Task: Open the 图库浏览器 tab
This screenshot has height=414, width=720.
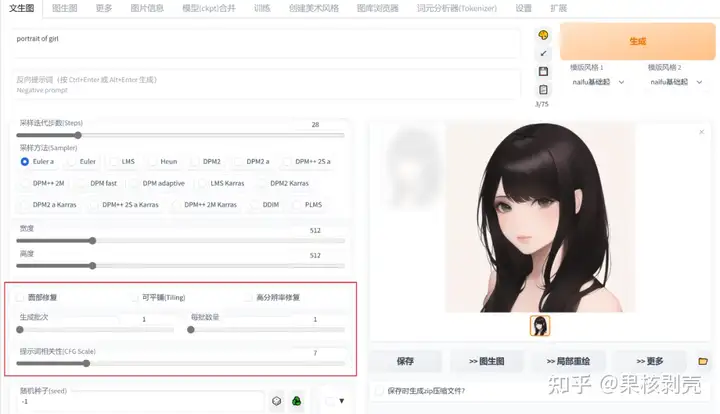Action: tap(377, 8)
